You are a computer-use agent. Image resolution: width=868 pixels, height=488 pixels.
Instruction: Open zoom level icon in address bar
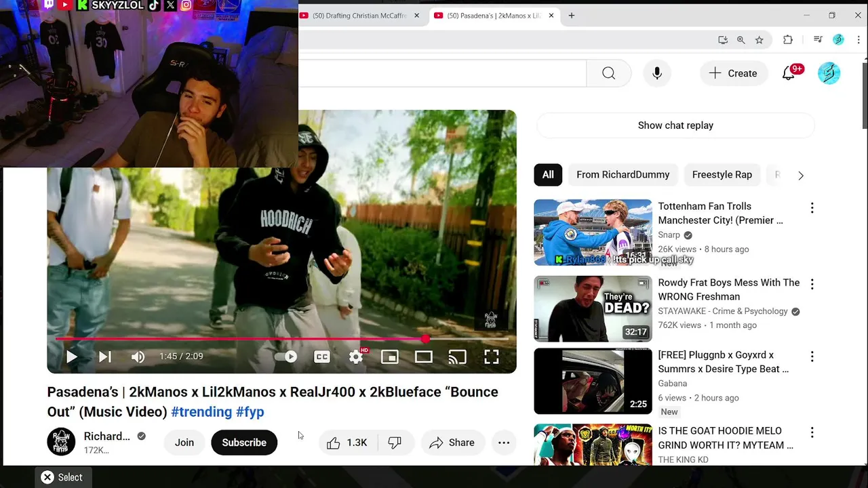(741, 40)
